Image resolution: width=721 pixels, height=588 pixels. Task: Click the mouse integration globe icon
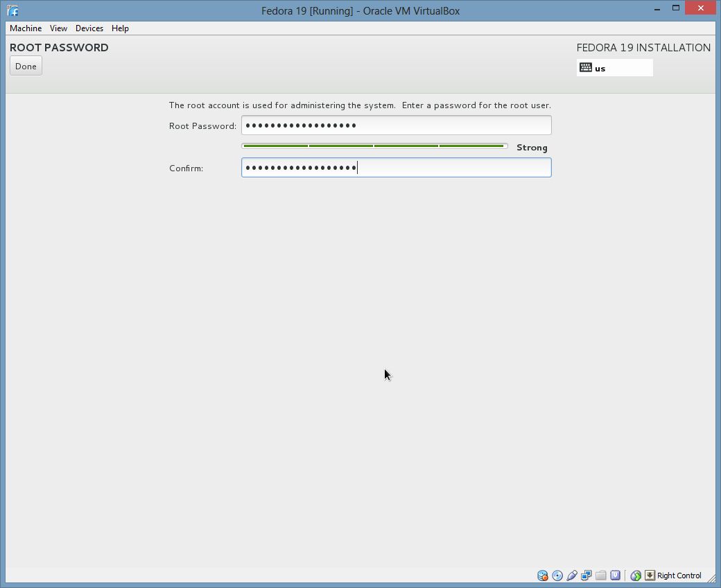coord(636,576)
